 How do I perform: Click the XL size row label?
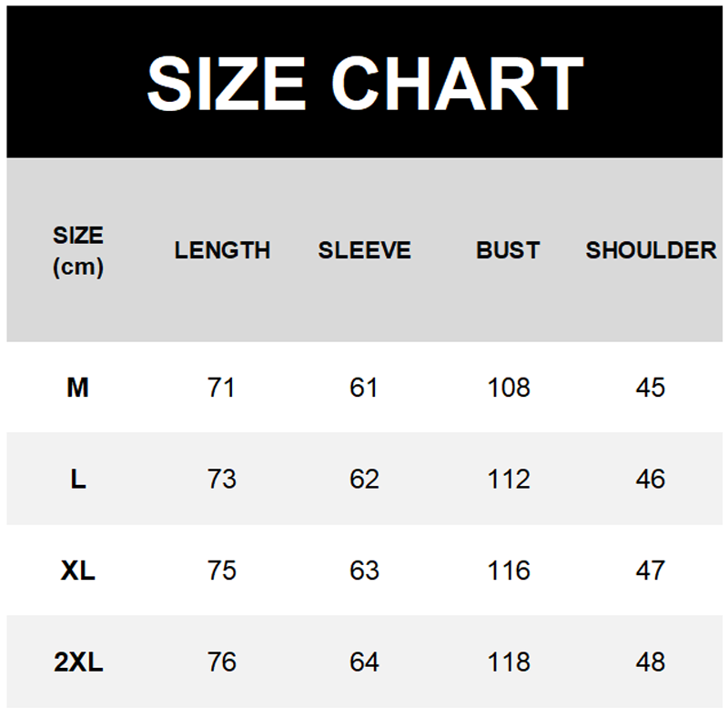[78, 571]
